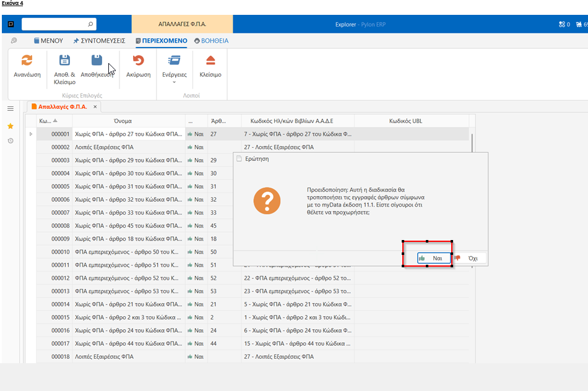Switch to the ΜΕΝΟΥ ribbon tab
This screenshot has width=588, height=391.
(x=48, y=41)
